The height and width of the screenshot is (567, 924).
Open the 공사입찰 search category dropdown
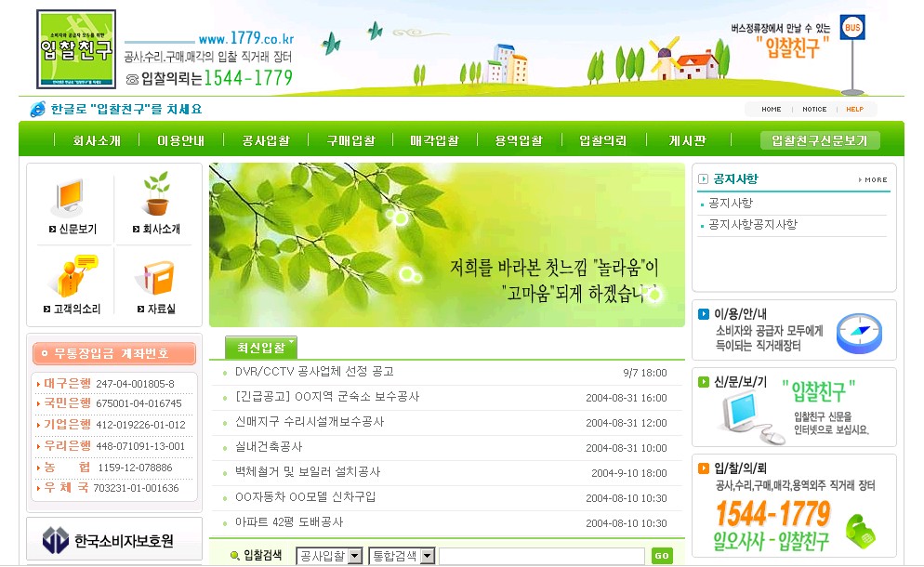[329, 556]
